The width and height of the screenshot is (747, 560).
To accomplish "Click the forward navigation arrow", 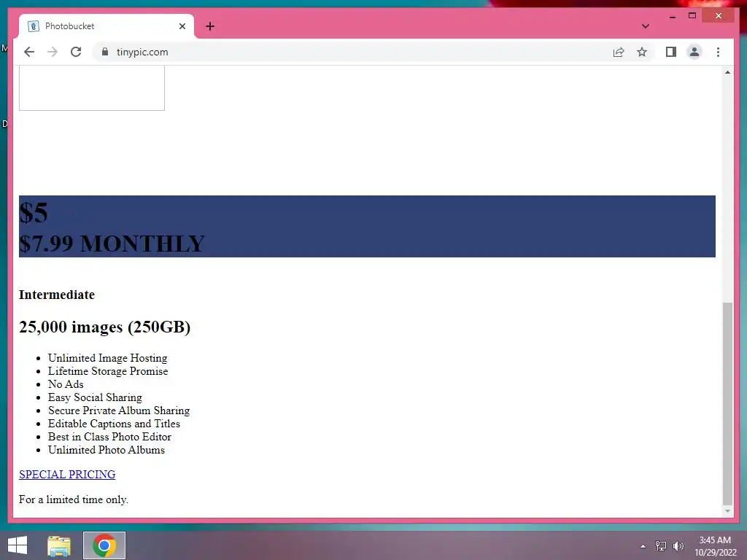I will point(53,52).
